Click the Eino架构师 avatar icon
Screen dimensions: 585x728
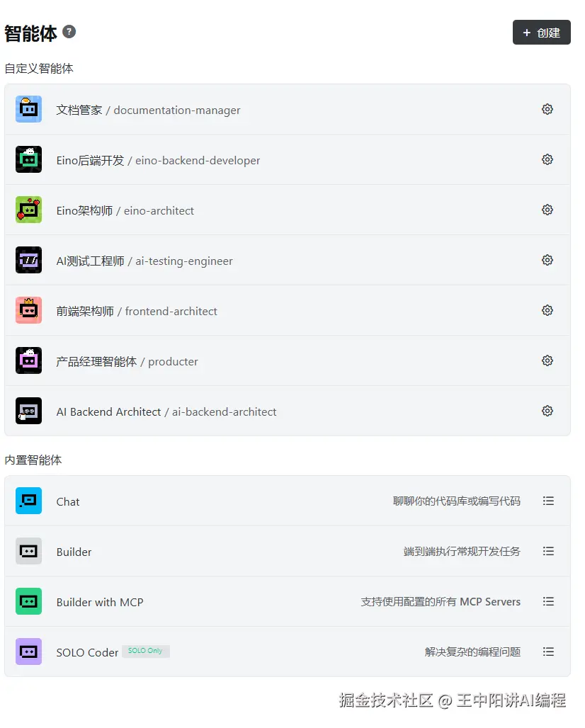click(x=28, y=210)
